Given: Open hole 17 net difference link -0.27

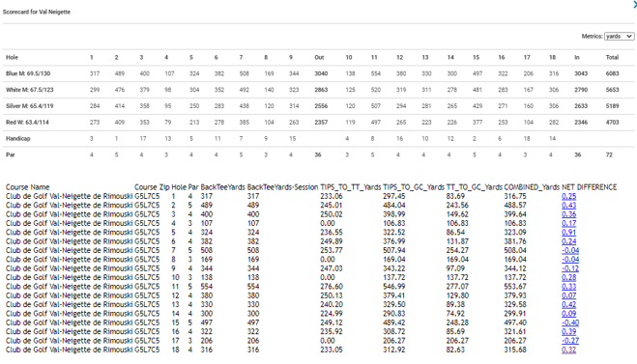Looking at the screenshot, I should tap(570, 341).
